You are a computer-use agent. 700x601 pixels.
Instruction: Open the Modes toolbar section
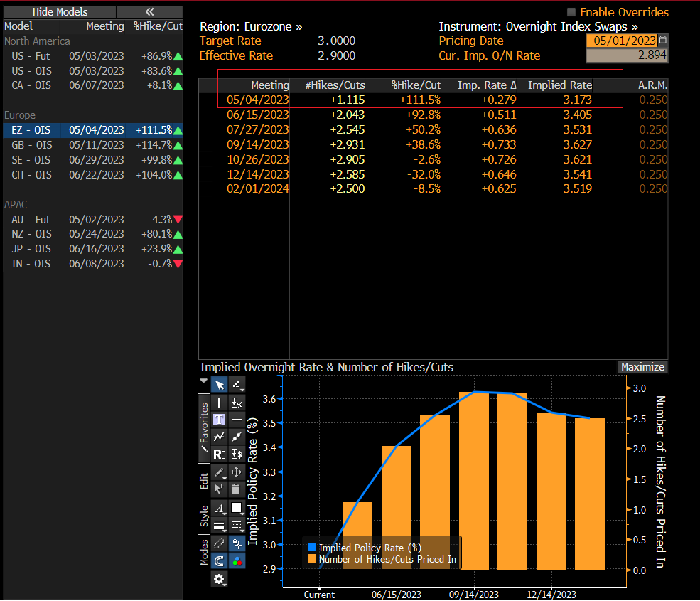(x=204, y=553)
